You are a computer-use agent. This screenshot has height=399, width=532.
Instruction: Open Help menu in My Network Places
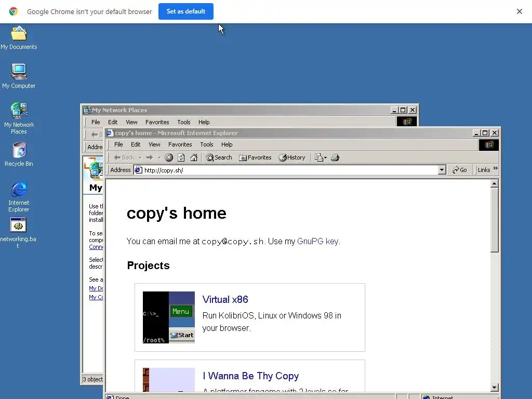coord(204,122)
